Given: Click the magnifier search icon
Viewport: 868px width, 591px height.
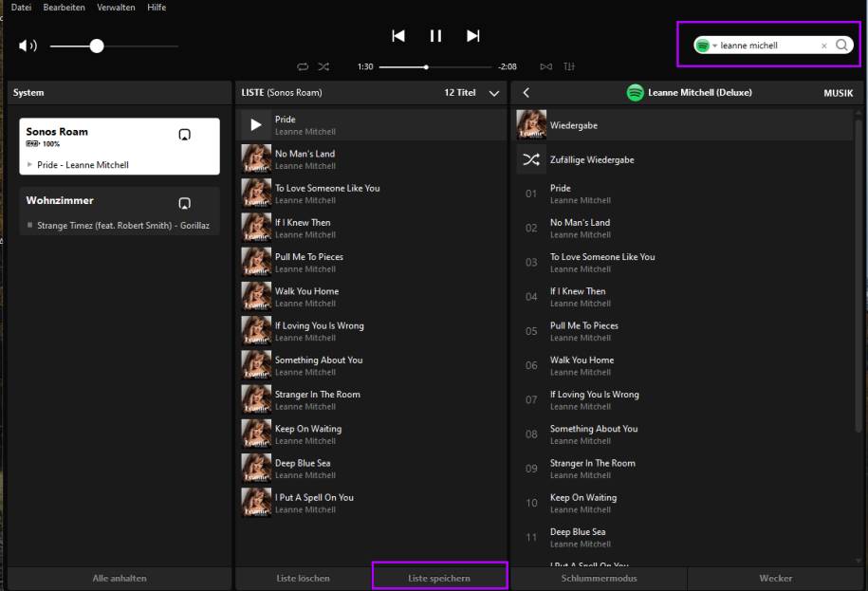Looking at the screenshot, I should [x=841, y=46].
